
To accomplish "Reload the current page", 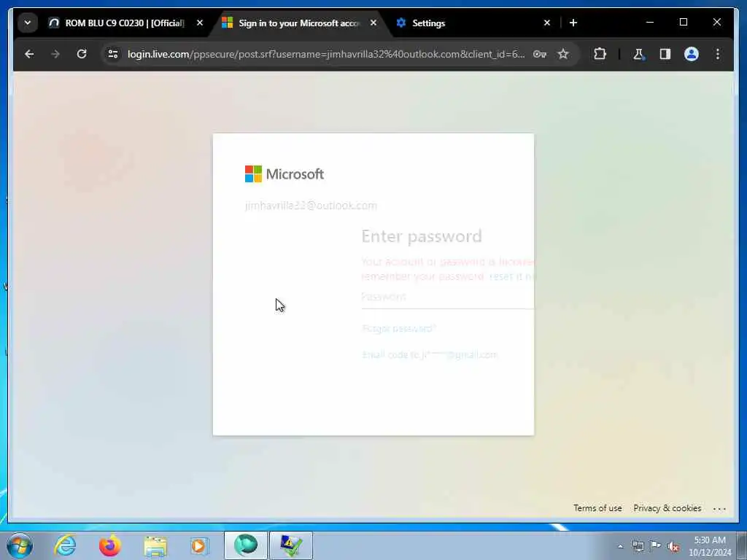I will (82, 54).
